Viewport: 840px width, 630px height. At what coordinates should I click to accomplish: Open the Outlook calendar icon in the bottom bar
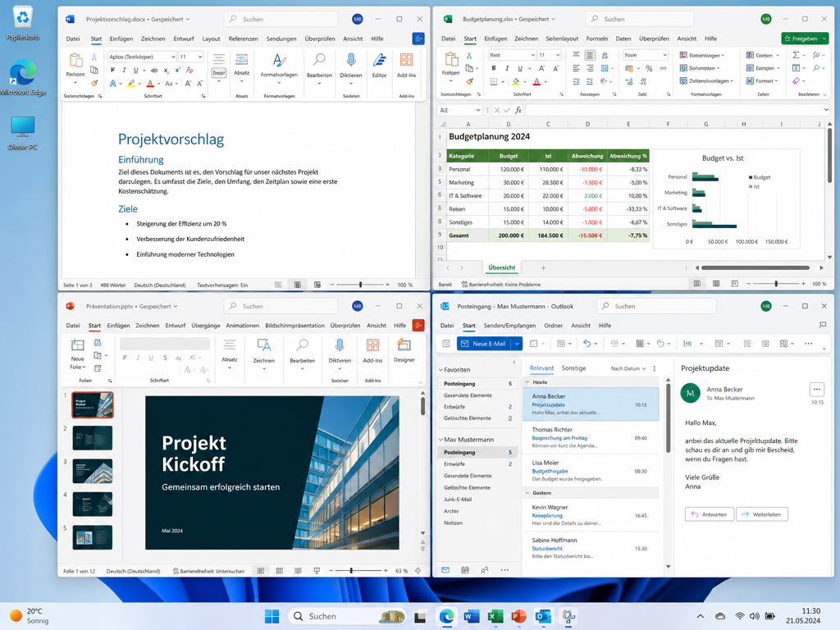[x=465, y=570]
